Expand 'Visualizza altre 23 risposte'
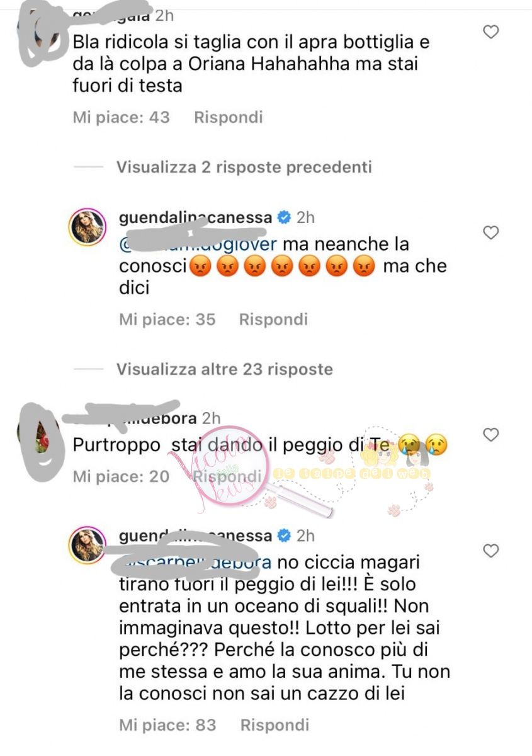The image size is (532, 756). (x=224, y=369)
